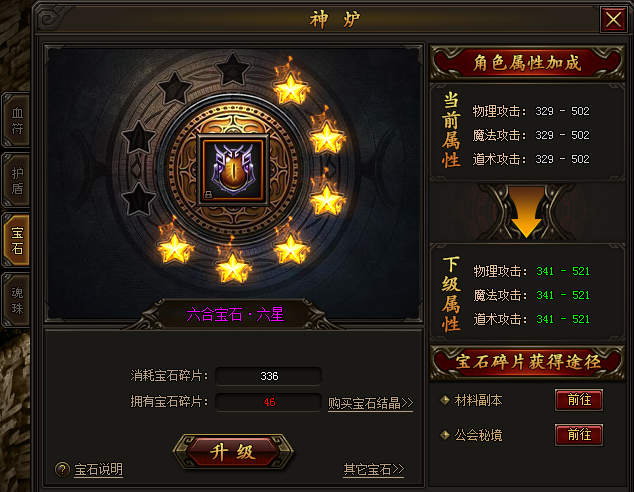Click the question mark help icon
The height and width of the screenshot is (492, 634).
pos(62,469)
